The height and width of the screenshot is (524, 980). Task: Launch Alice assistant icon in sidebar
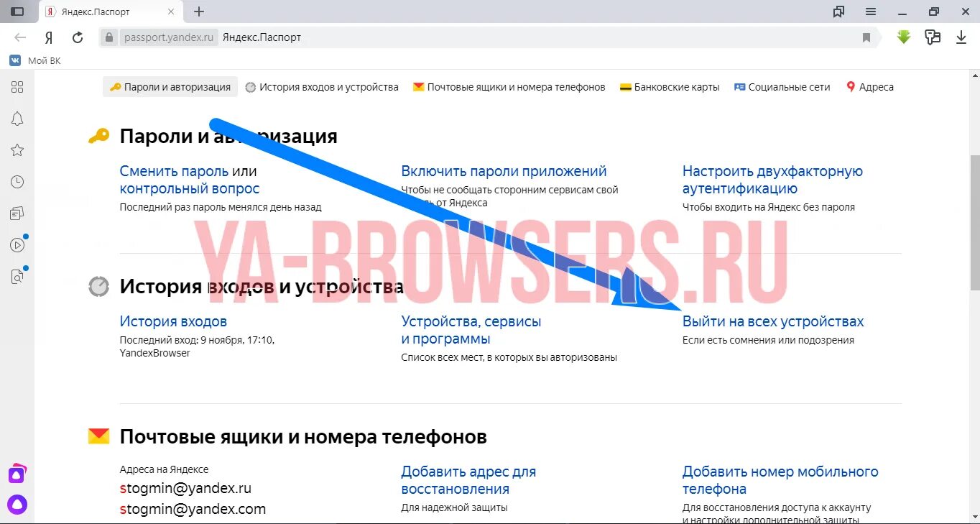17,505
